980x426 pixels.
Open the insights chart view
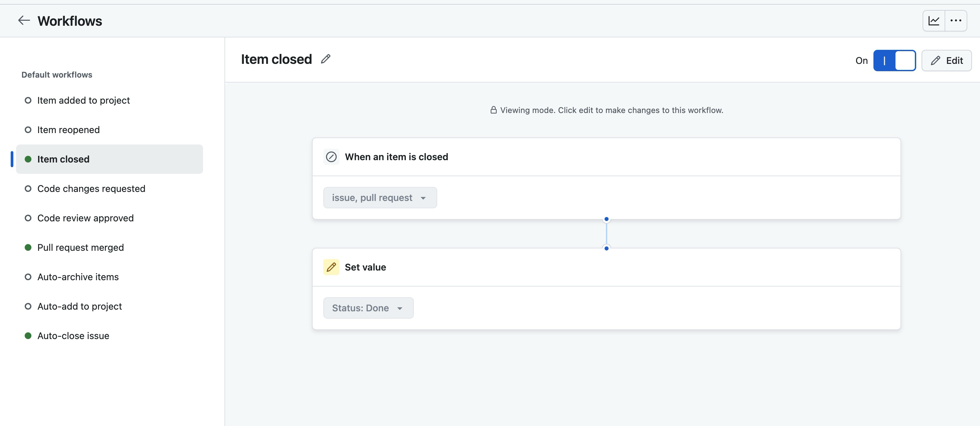point(934,20)
